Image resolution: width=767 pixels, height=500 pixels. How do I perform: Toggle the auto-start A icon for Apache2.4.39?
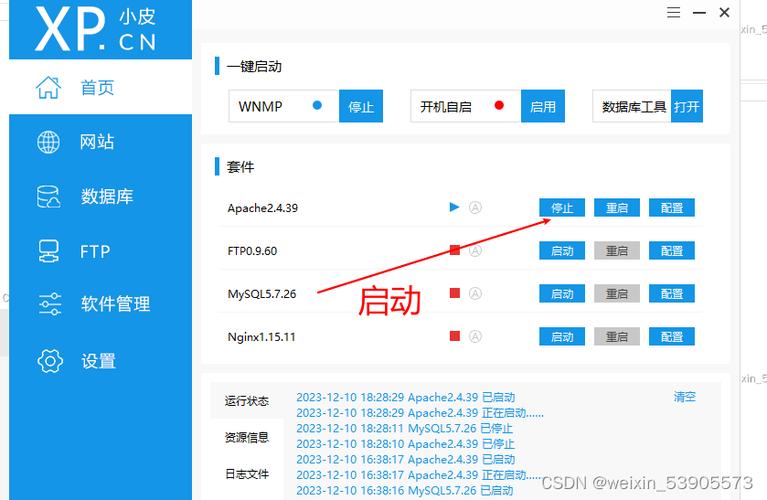click(x=475, y=207)
